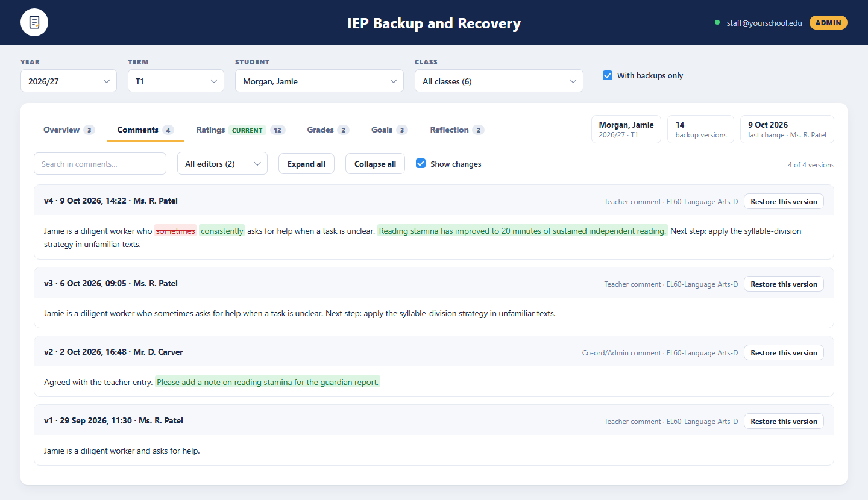This screenshot has width=868, height=500.
Task: Open the Ratings tab
Action: coord(241,130)
